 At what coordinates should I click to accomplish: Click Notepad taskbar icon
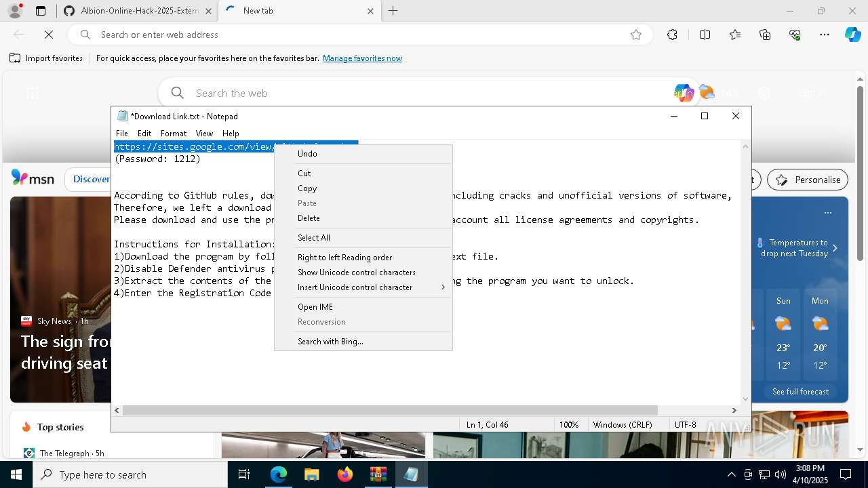[411, 474]
